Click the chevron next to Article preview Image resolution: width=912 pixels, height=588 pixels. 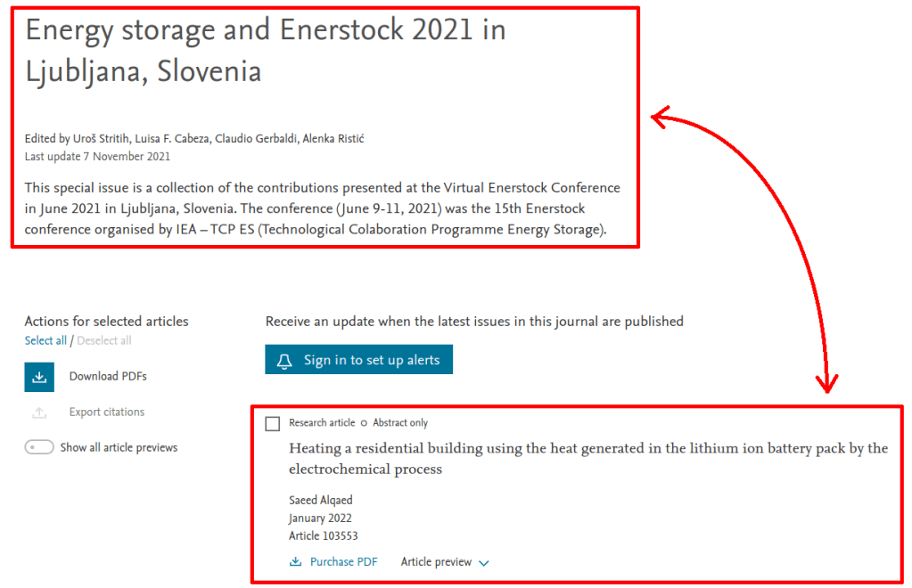pos(484,563)
